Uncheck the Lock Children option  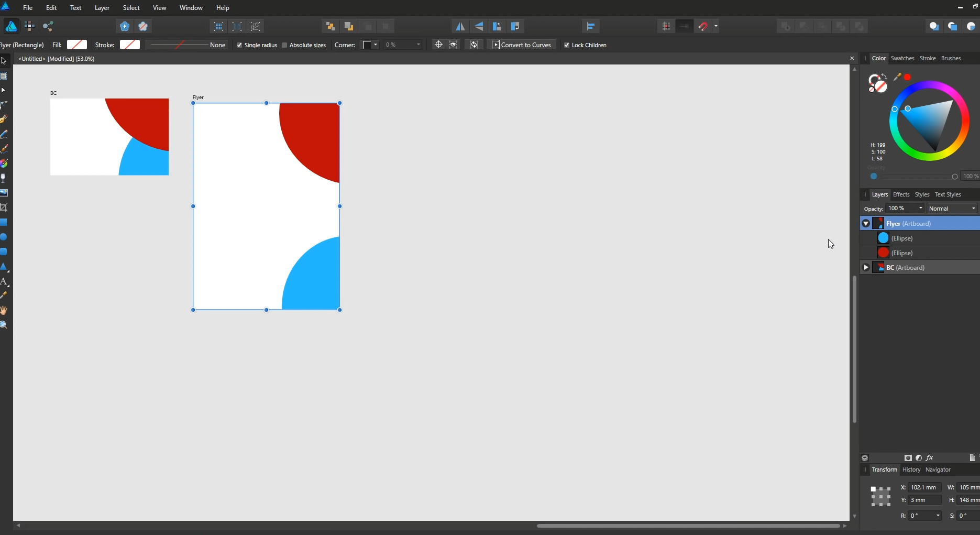pos(567,45)
